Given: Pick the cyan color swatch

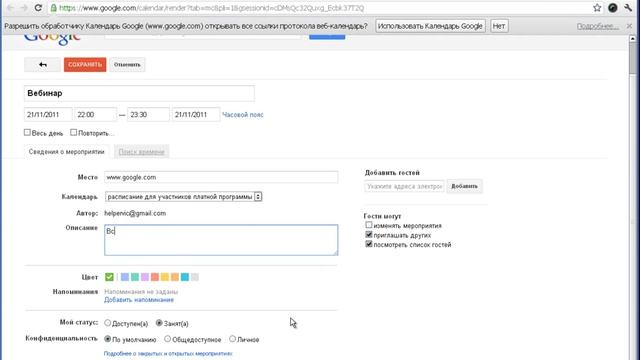Looking at the screenshot, I should (185, 277).
